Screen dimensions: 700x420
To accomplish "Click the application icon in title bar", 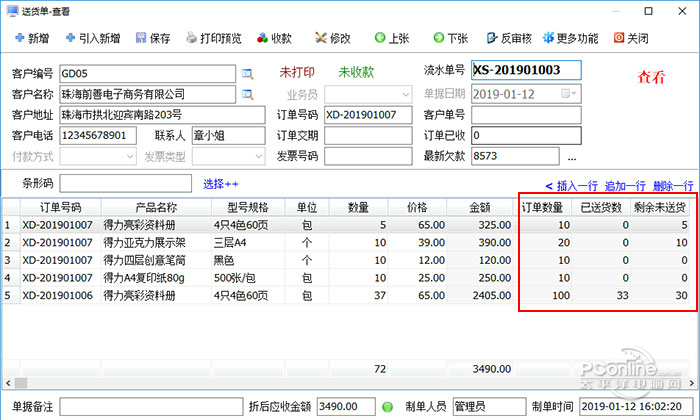I will 12,11.
